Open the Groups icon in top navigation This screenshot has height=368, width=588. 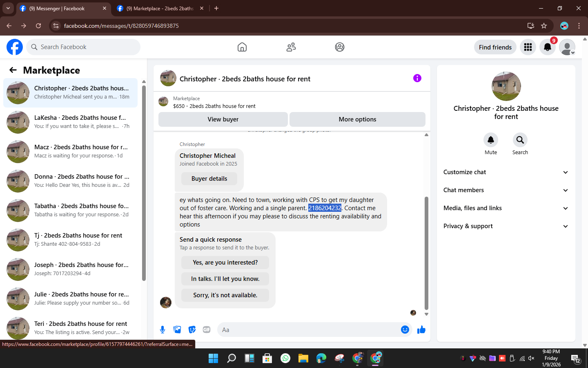[x=340, y=47]
